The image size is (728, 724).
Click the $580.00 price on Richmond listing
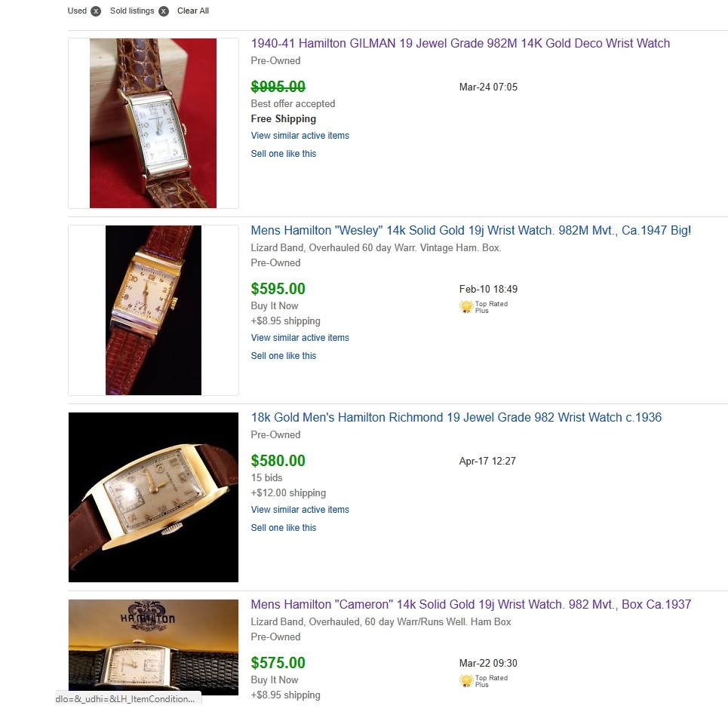pyautogui.click(x=278, y=461)
